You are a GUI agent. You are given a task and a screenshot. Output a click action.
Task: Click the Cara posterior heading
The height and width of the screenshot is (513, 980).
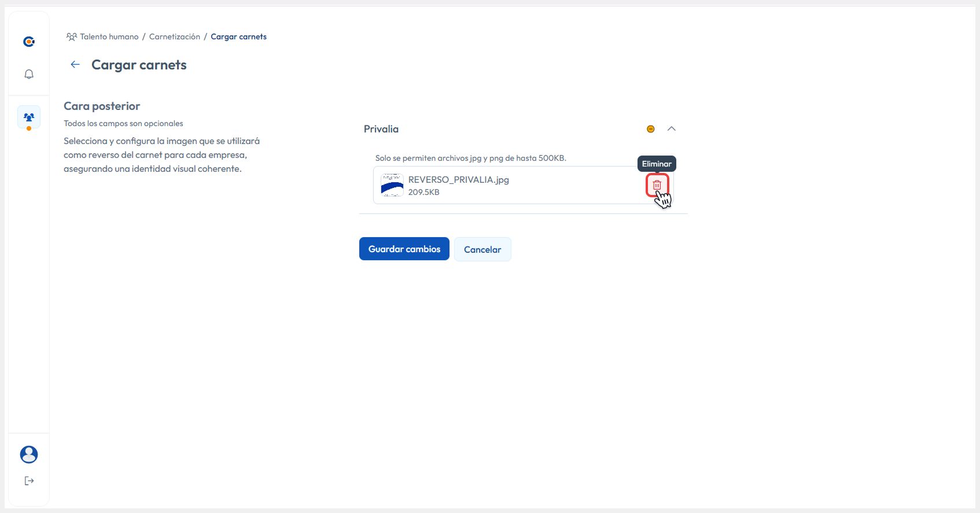tap(102, 106)
